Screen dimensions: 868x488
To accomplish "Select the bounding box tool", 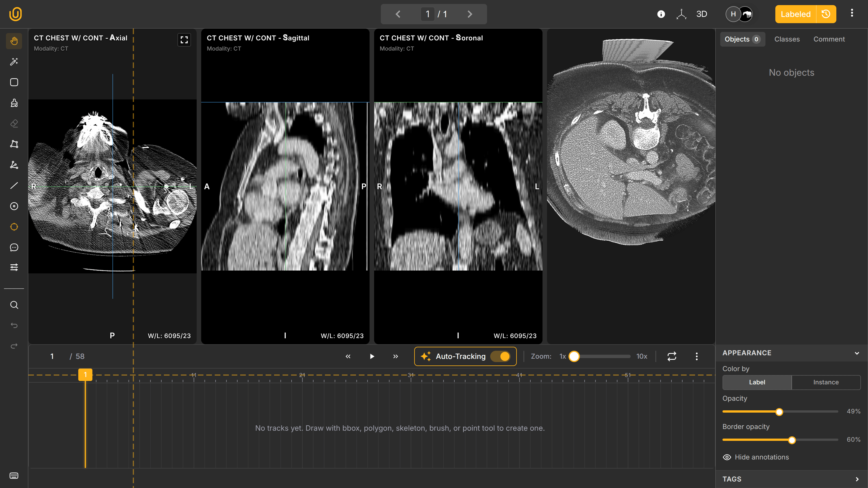I will tap(14, 82).
